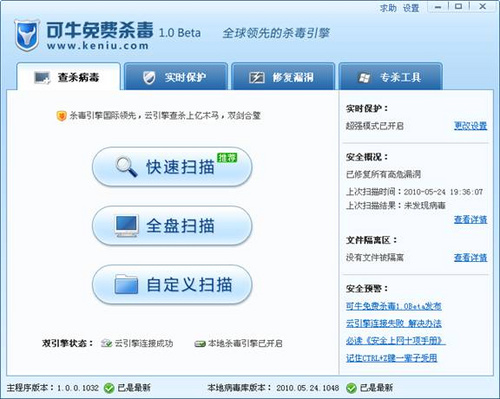
Task: Click 本地杀毒引擎已开启 status text
Action: (x=245, y=343)
